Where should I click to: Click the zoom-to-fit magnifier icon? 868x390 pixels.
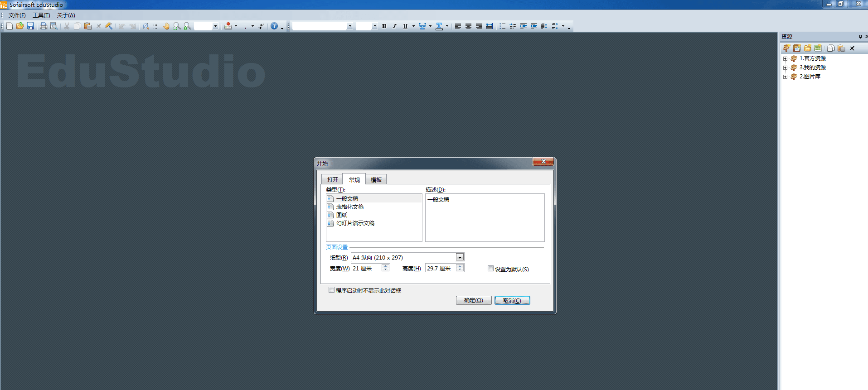tap(177, 26)
